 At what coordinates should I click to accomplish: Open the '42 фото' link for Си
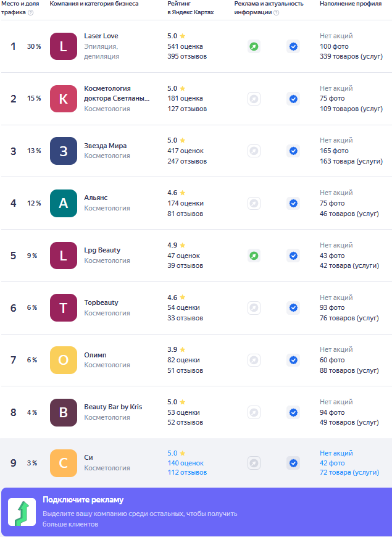tap(332, 463)
